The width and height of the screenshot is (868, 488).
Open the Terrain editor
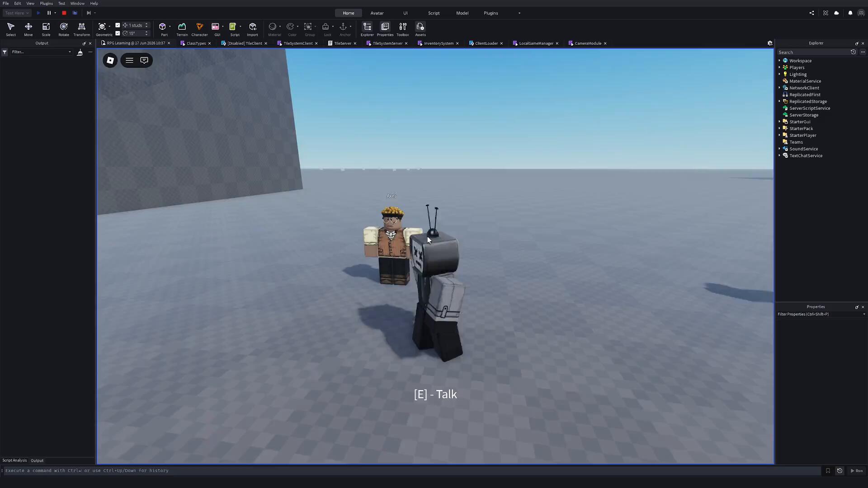point(182,29)
